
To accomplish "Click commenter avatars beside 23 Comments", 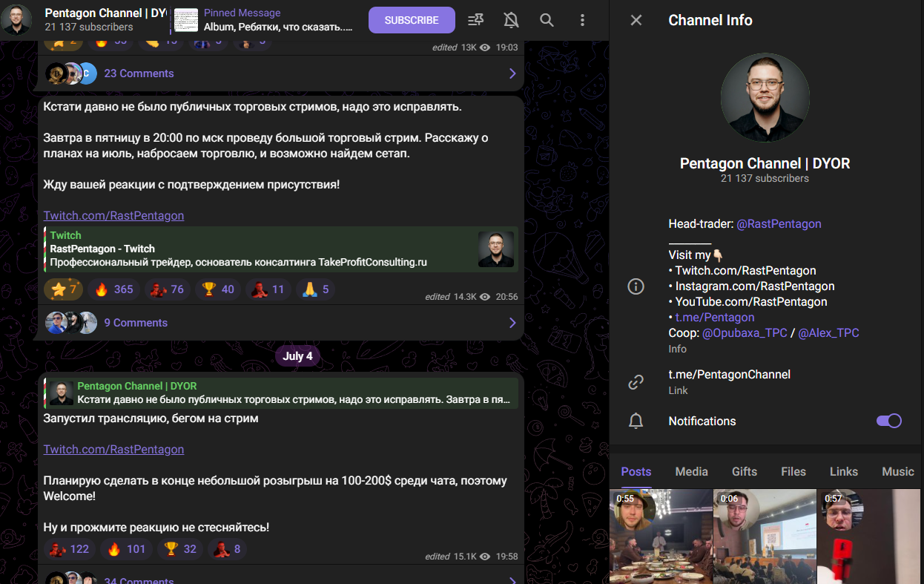I will pyautogui.click(x=71, y=73).
